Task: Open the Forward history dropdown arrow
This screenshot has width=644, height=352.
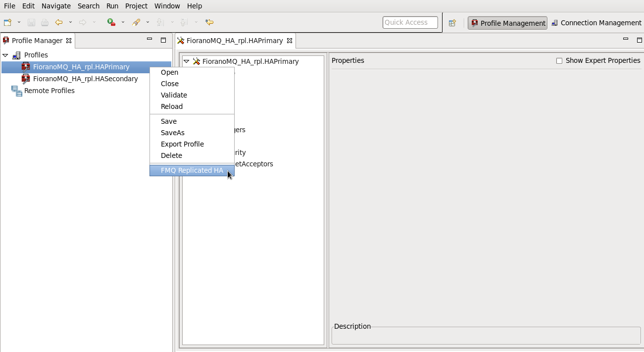Action: pyautogui.click(x=94, y=22)
